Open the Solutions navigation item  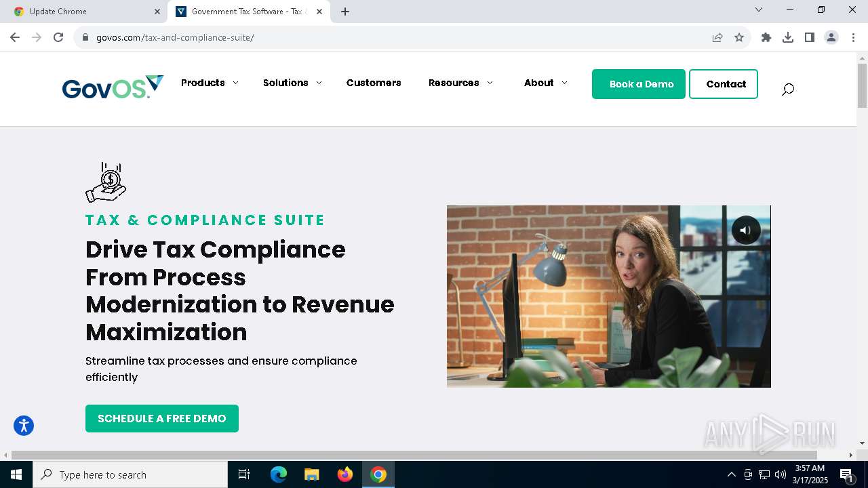point(285,83)
